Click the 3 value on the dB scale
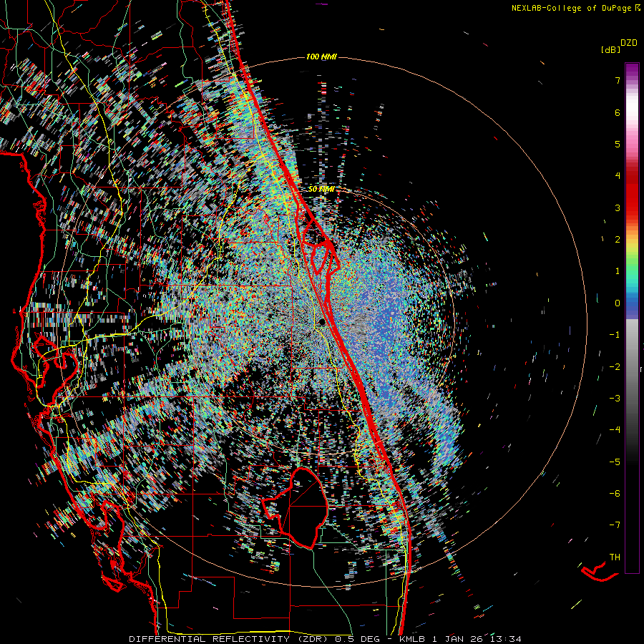 (x=618, y=208)
